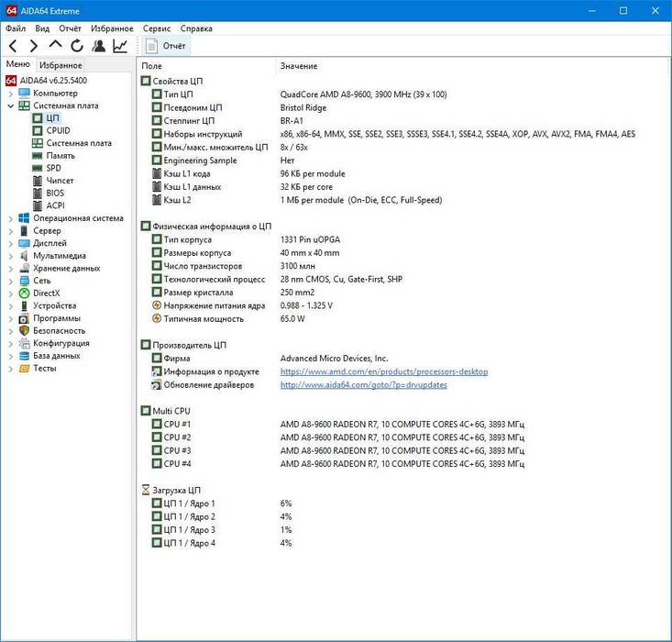Image resolution: width=672 pixels, height=642 pixels.
Task: Open the aida64.com driver updates link
Action: click(x=363, y=384)
